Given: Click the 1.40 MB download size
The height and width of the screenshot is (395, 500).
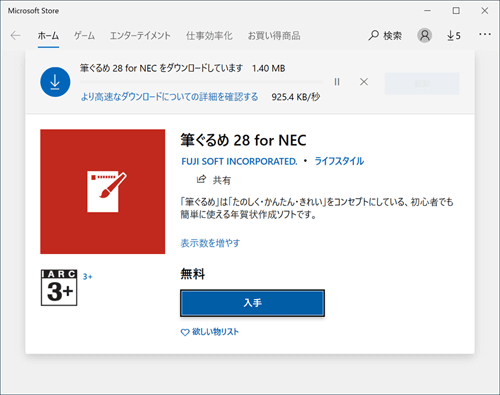Looking at the screenshot, I should pos(269,69).
